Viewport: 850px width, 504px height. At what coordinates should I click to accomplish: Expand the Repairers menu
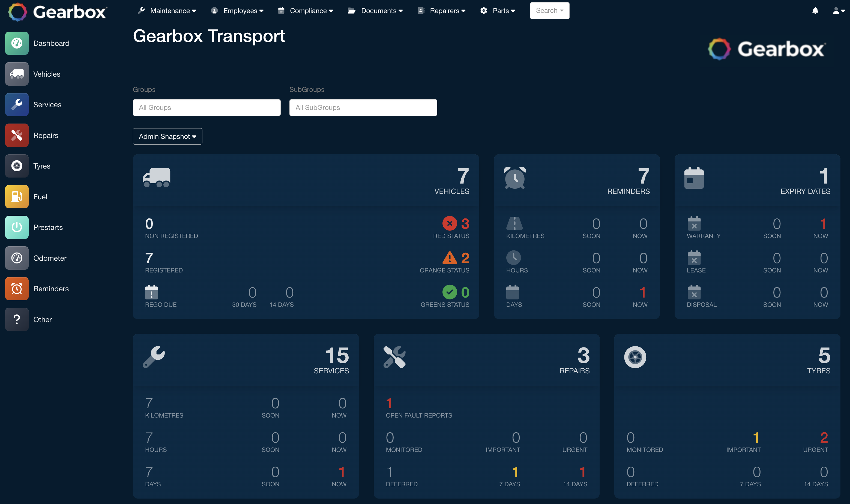442,11
